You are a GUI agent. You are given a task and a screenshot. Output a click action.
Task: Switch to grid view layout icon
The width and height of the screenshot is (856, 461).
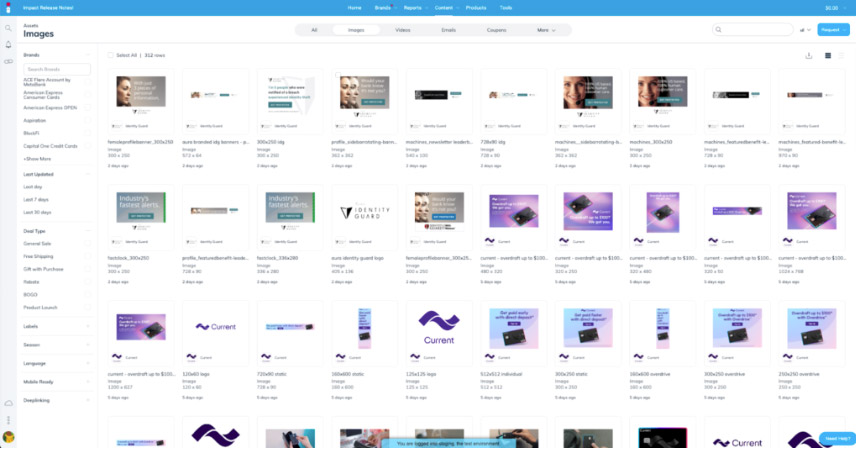(x=828, y=55)
